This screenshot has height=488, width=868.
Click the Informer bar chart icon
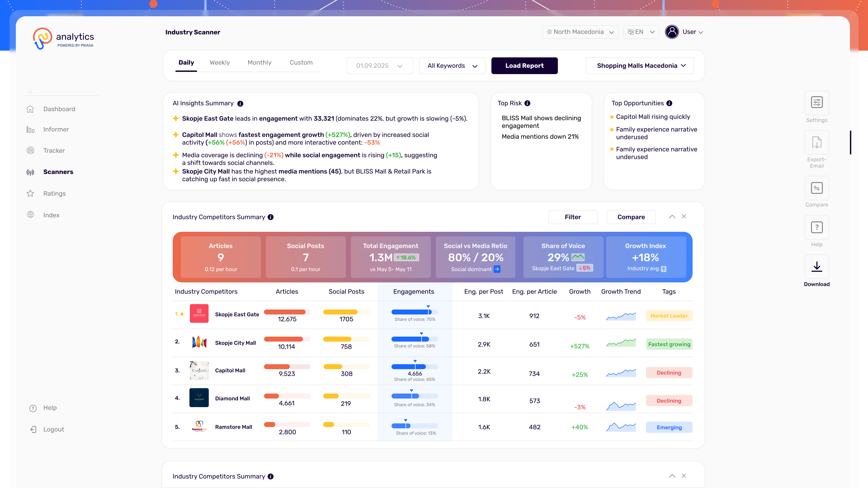point(30,130)
